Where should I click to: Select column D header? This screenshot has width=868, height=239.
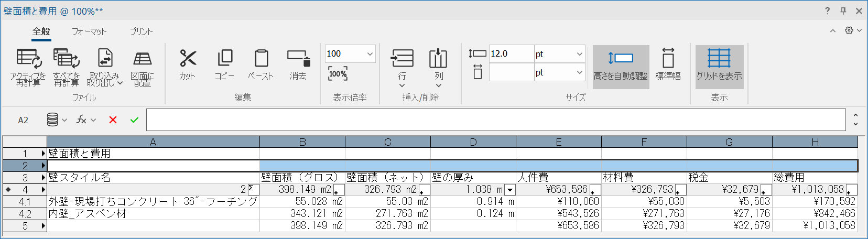point(473,142)
